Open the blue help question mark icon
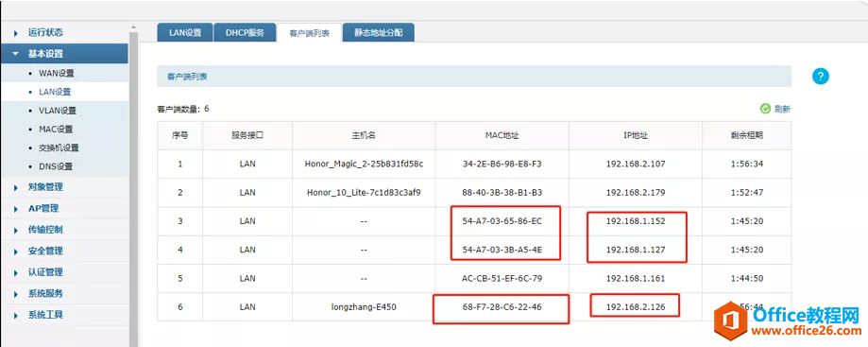 pyautogui.click(x=821, y=77)
